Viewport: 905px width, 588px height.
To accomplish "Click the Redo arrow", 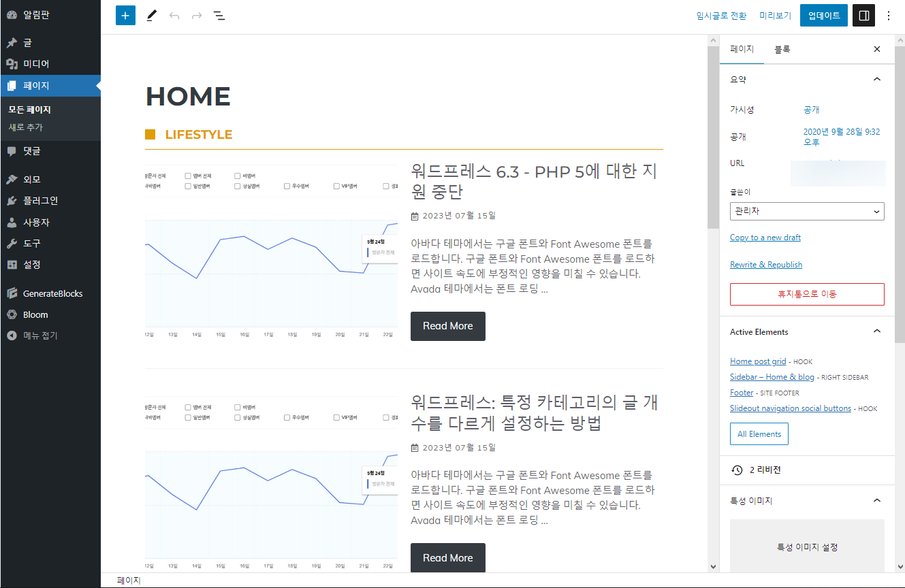I will (x=197, y=15).
